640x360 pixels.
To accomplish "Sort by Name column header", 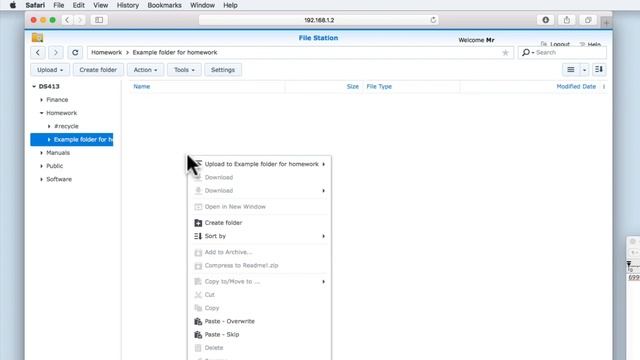I will (142, 87).
